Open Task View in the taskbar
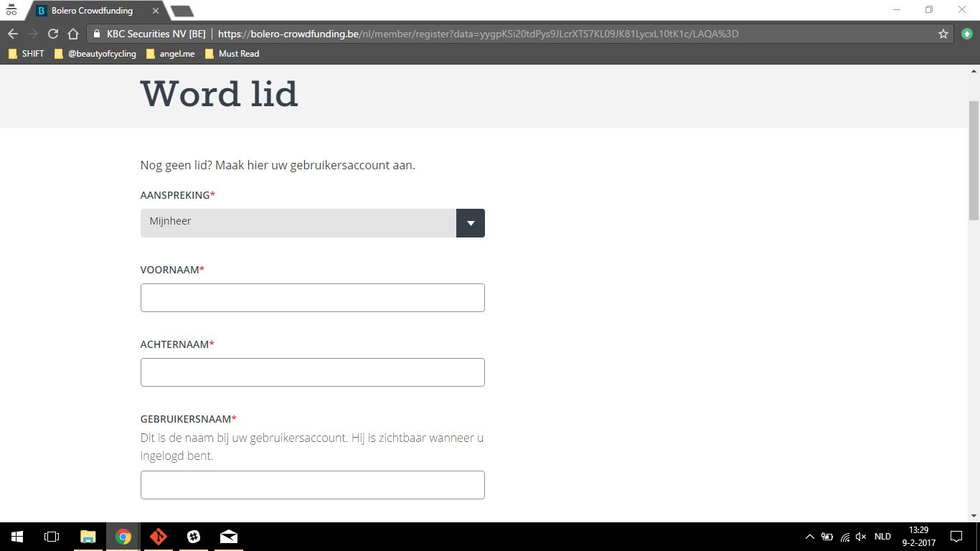Screen dimensions: 980x551 click(x=52, y=537)
